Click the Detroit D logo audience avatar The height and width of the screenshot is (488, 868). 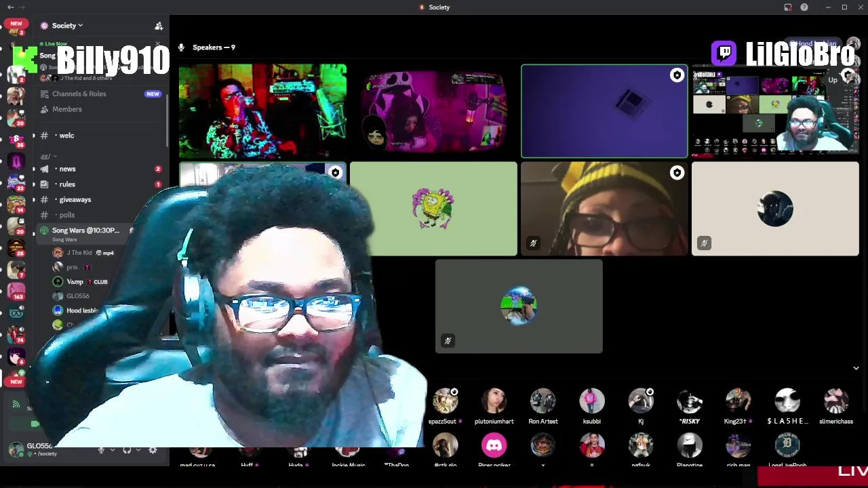[x=787, y=445]
